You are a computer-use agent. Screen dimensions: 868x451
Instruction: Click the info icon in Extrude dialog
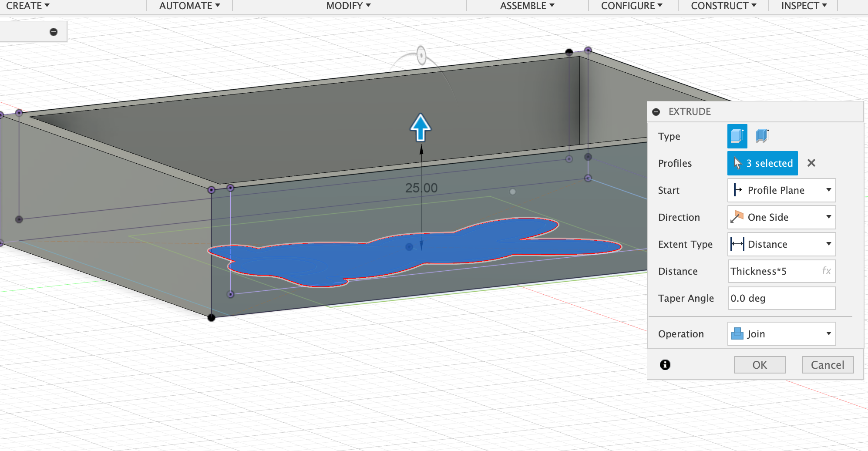[x=665, y=365]
